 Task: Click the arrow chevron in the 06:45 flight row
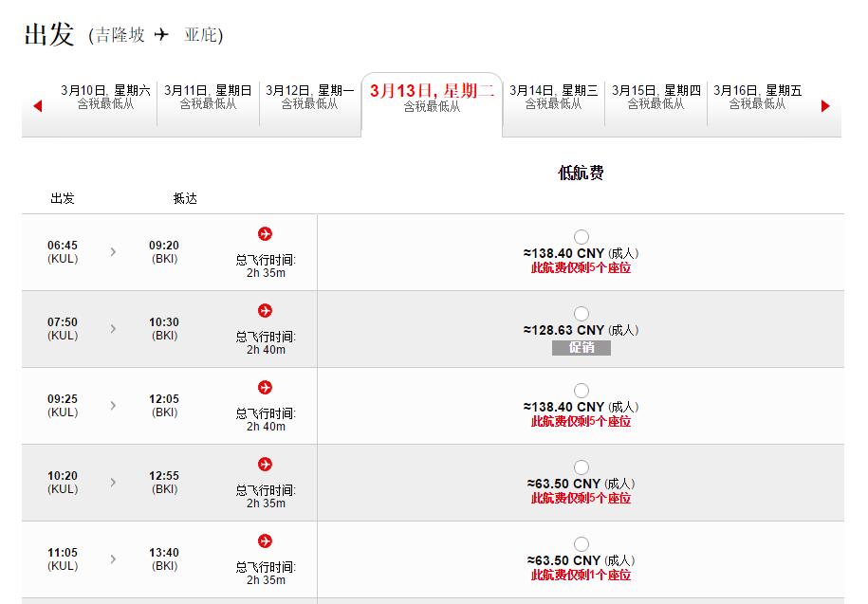tap(114, 252)
